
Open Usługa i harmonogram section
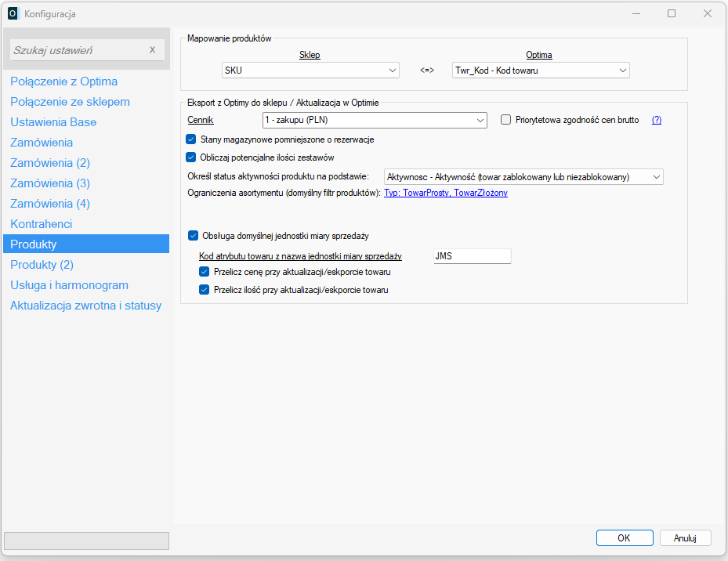69,285
